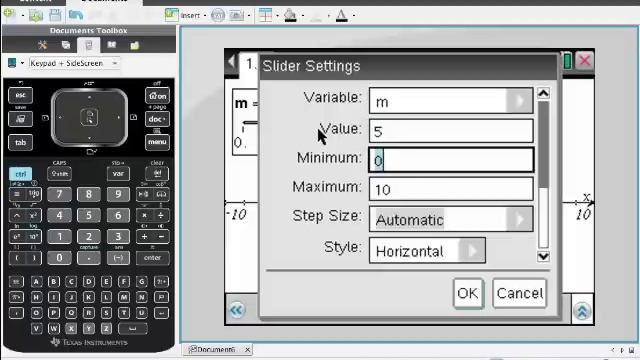Click the del key on the keypad

[x=157, y=173]
